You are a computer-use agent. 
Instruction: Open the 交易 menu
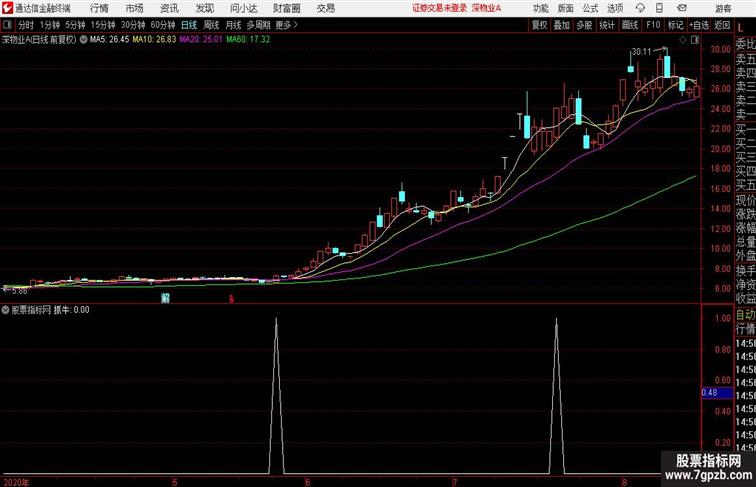325,8
